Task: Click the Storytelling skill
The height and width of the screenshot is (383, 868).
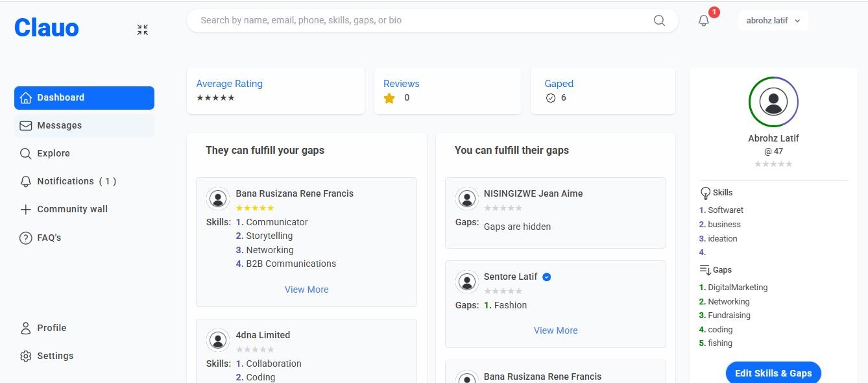Action: coord(269,236)
